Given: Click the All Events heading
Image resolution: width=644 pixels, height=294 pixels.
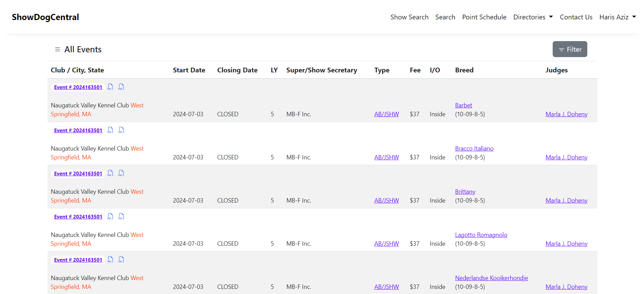Looking at the screenshot, I should (x=83, y=50).
